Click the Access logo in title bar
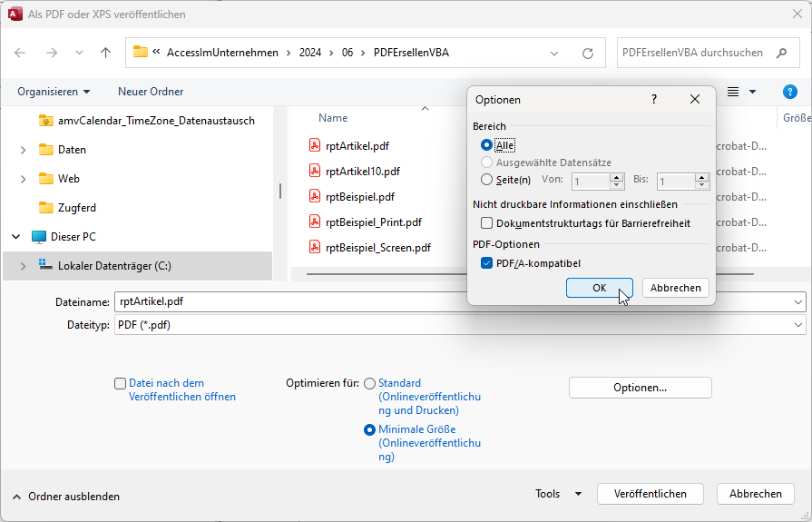 pyautogui.click(x=15, y=14)
